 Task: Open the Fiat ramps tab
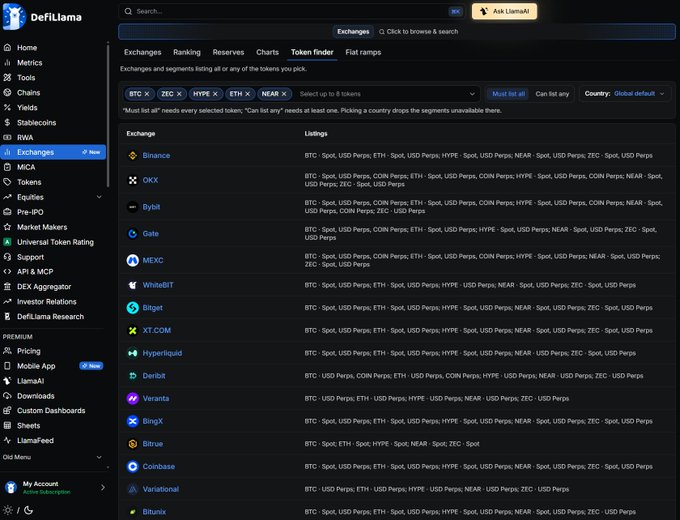[x=363, y=52]
